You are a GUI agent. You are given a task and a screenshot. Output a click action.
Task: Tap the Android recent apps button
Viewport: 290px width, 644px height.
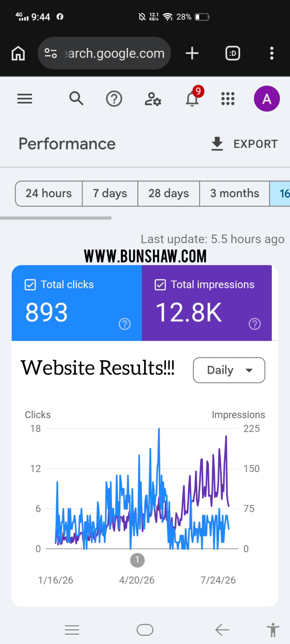tap(72, 630)
